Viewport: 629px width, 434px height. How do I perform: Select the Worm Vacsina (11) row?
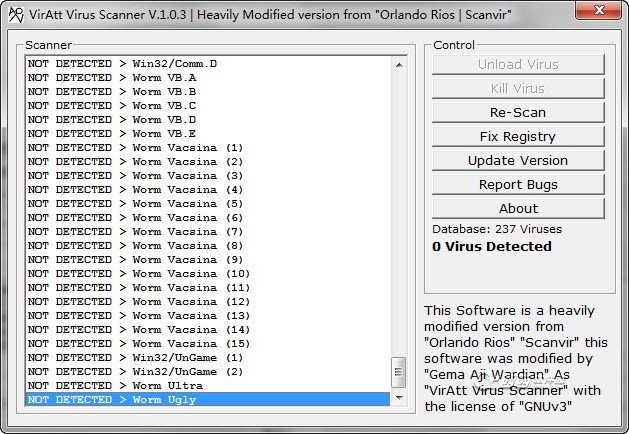point(208,288)
